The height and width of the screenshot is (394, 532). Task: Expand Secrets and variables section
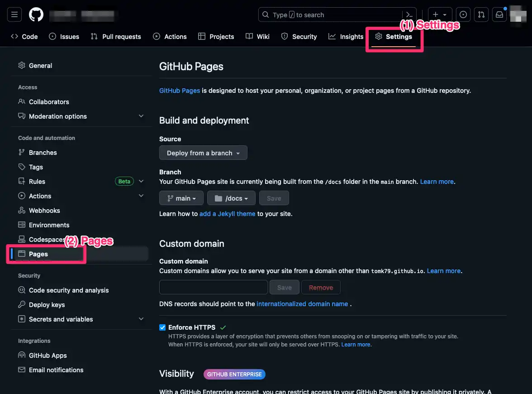click(x=141, y=319)
